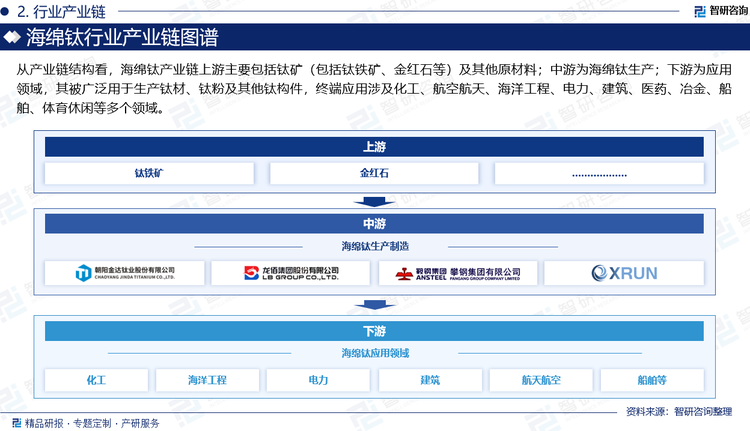Screen dimensions: 750x431
Task: Click the 金红石 box
Action: (374, 173)
